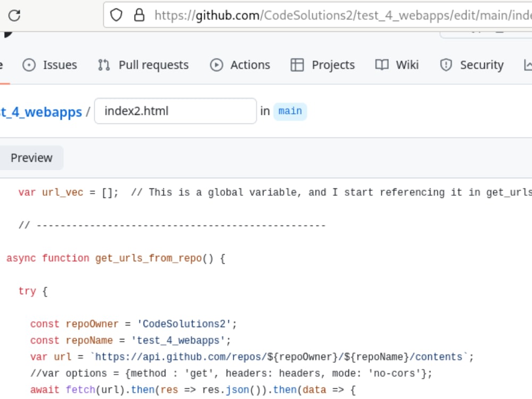Viewport: 532px width, 399px height.
Task: Click the circular Issues icon
Action: pyautogui.click(x=29, y=64)
